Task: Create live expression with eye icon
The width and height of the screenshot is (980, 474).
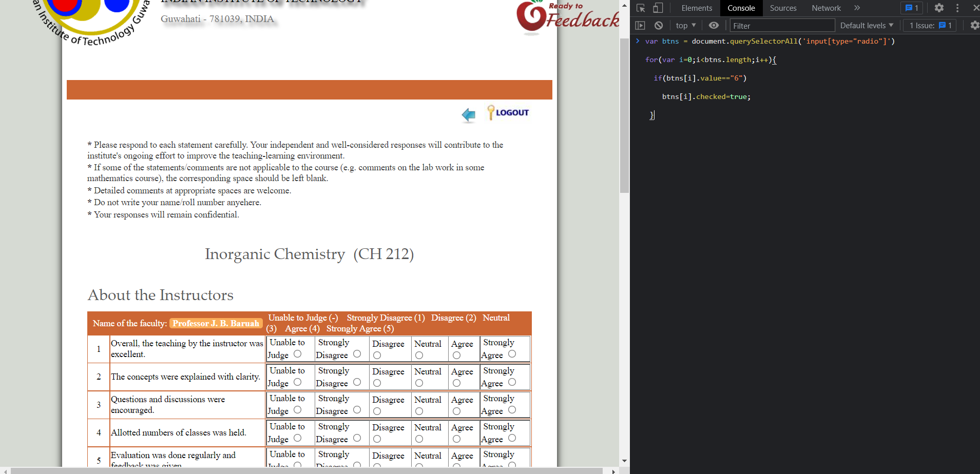Action: click(x=714, y=25)
